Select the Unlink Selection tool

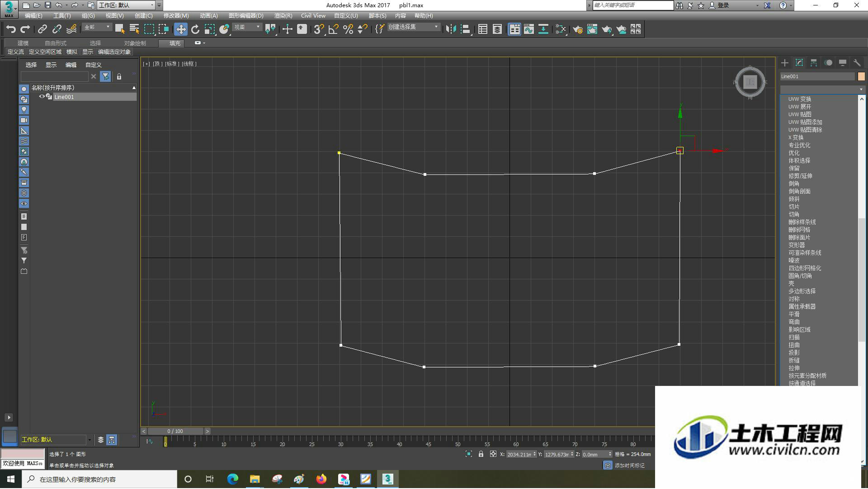click(x=57, y=29)
